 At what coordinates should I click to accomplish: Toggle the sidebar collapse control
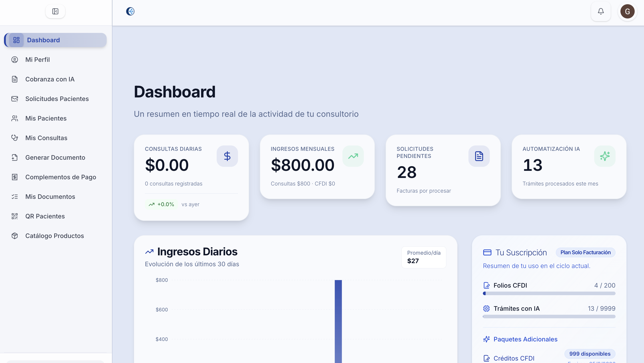[x=55, y=11]
